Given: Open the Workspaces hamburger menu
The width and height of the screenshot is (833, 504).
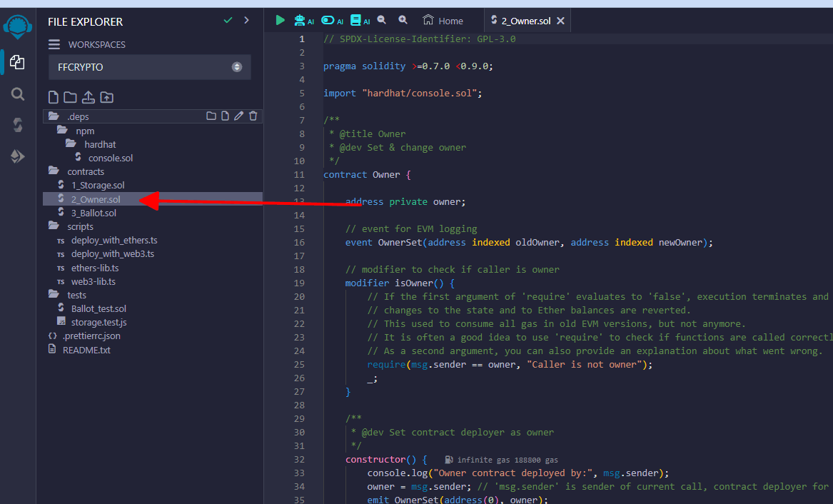Looking at the screenshot, I should (x=54, y=44).
